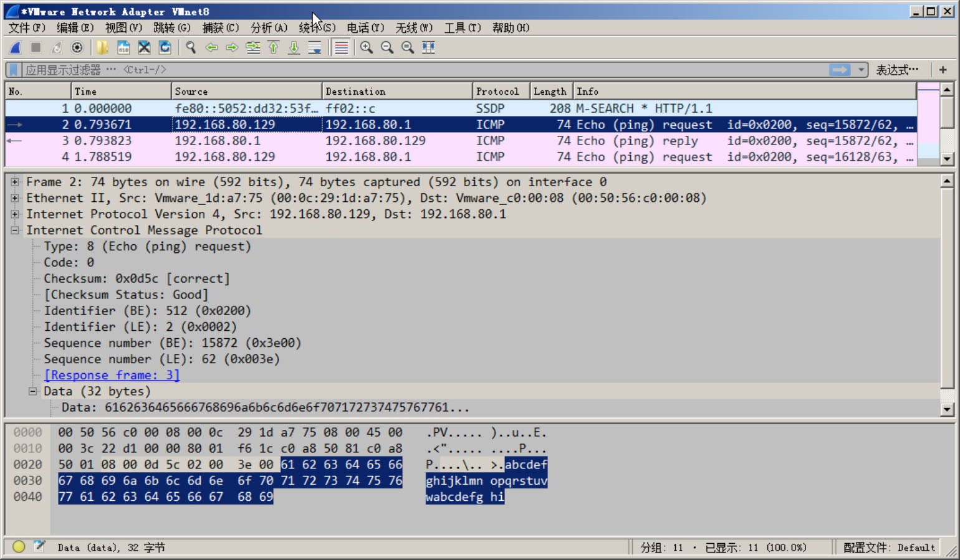Expand the Frame 2 tree node
Screen dimensions: 960x560
[14, 182]
